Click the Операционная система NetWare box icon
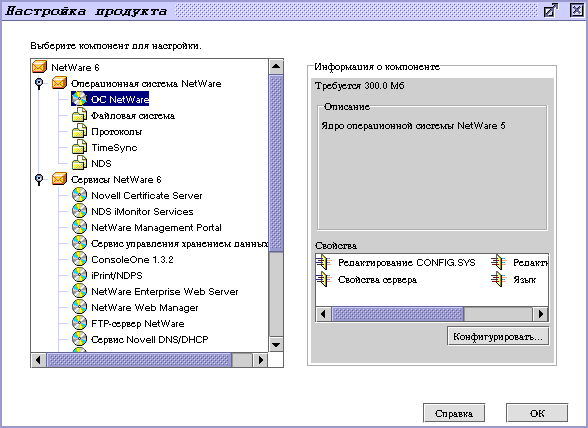This screenshot has width=588, height=428. point(59,83)
